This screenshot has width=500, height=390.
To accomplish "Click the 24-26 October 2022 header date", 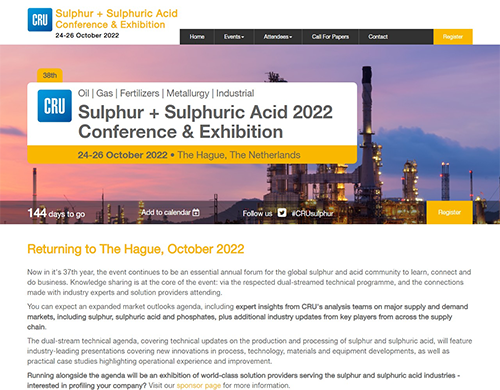I will [x=87, y=35].
